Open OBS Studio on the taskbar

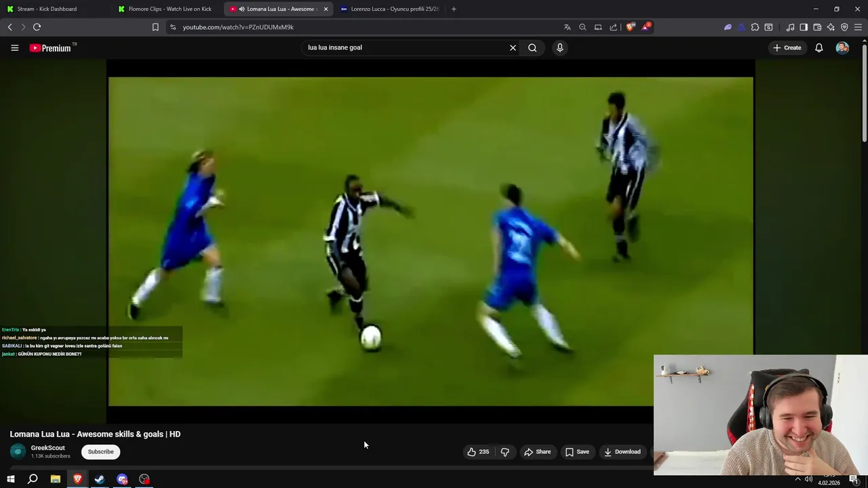(144, 479)
